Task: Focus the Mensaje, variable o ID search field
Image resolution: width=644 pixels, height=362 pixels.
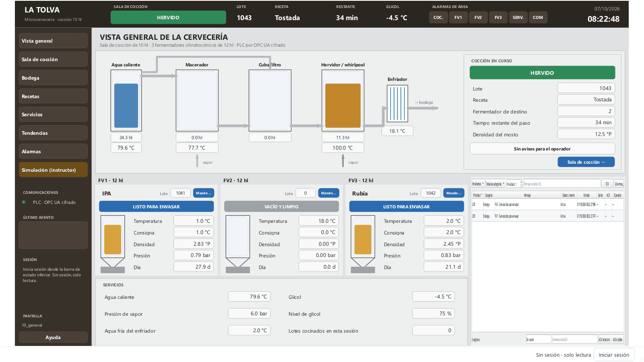Action: [562, 184]
